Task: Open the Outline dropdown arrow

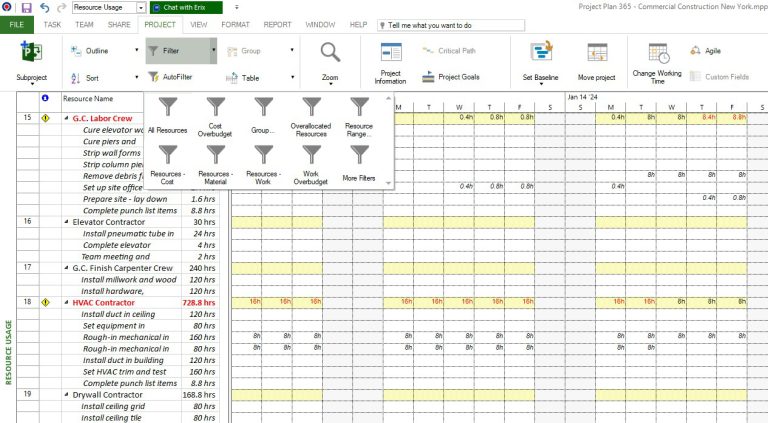Action: 137,50
